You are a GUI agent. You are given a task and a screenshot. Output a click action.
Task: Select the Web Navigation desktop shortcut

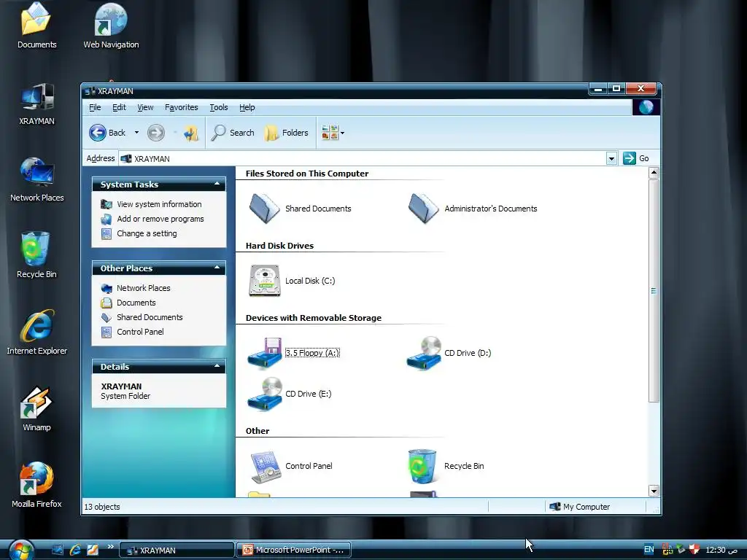coord(111,19)
